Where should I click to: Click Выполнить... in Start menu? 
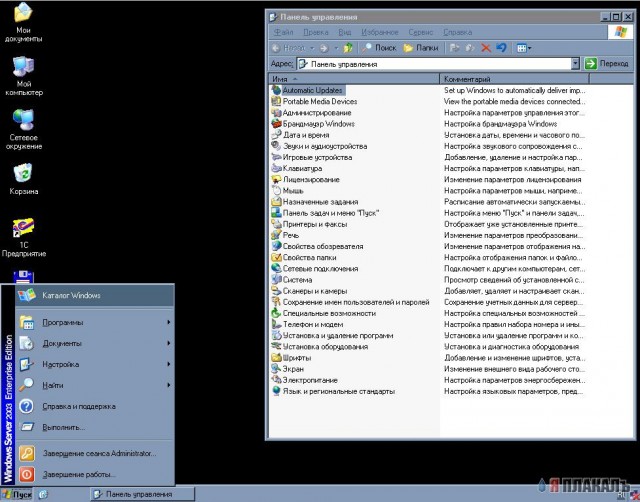(x=95, y=427)
